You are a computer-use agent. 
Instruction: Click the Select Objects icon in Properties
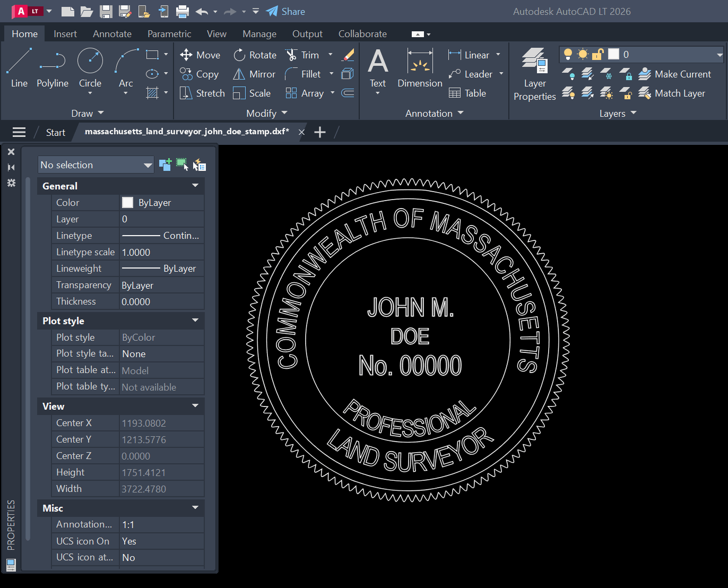(x=182, y=165)
